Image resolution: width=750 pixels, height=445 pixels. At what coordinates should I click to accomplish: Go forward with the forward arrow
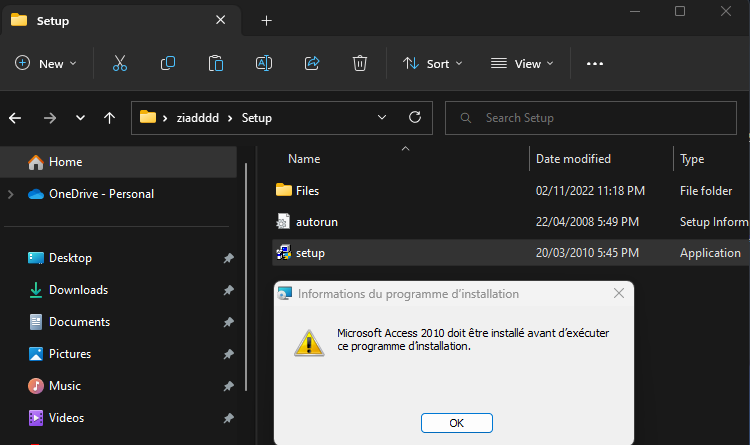(x=50, y=118)
